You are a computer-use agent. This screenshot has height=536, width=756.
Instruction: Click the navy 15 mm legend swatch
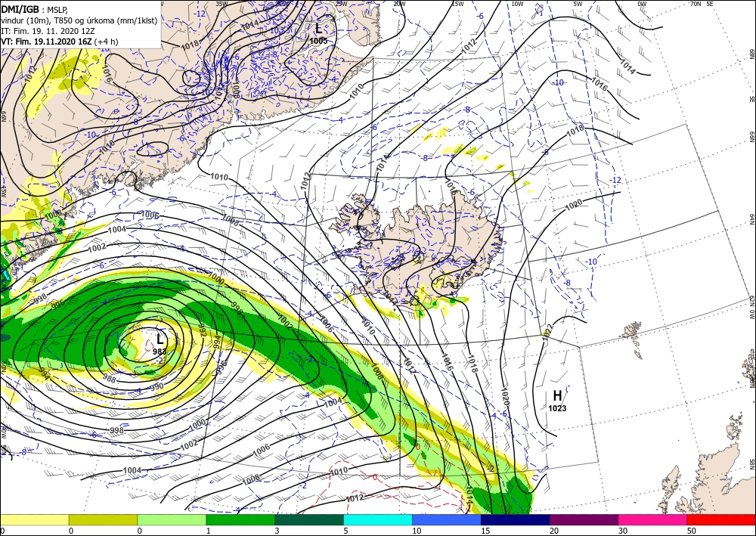pyautogui.click(x=516, y=519)
